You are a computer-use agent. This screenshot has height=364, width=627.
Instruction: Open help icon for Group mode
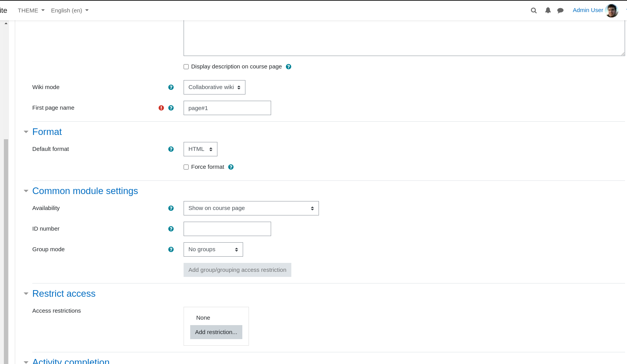pos(171,249)
